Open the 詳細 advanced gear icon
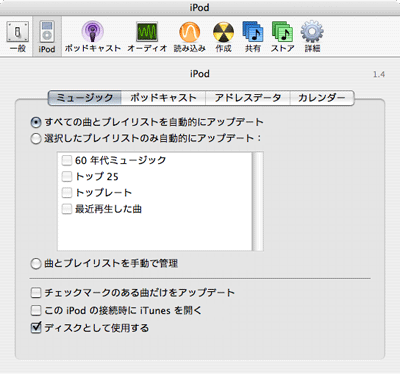The image size is (400, 374). click(312, 37)
